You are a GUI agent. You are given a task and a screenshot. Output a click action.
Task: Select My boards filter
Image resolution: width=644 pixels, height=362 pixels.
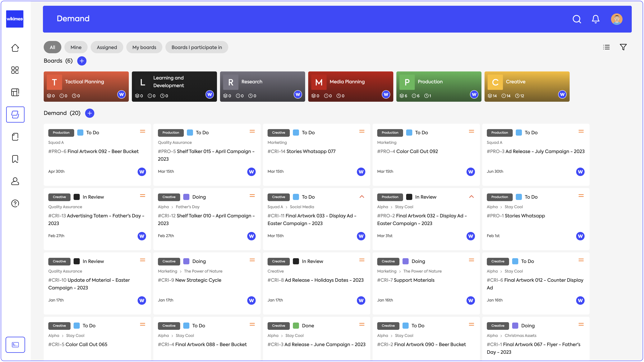pos(144,47)
